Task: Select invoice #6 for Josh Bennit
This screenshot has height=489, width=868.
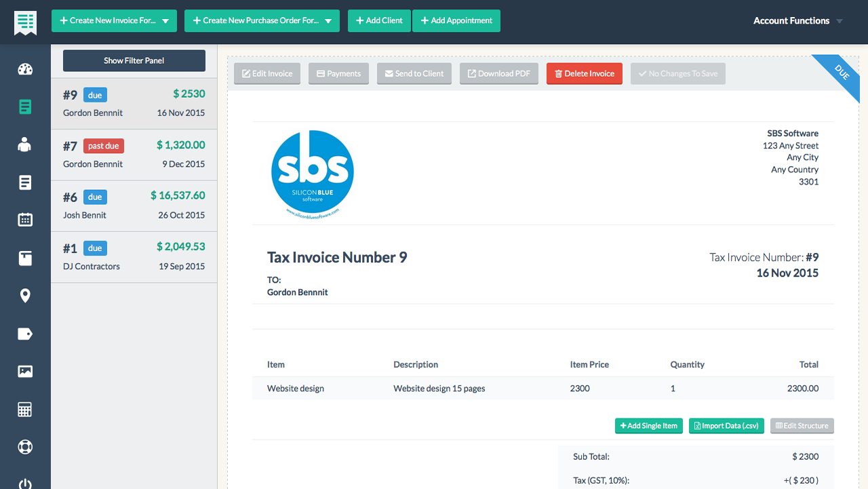Action: pyautogui.click(x=134, y=206)
